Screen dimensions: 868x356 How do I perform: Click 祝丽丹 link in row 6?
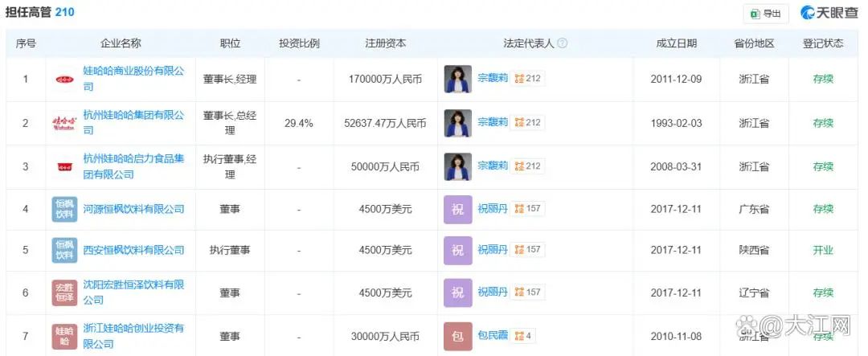[492, 293]
